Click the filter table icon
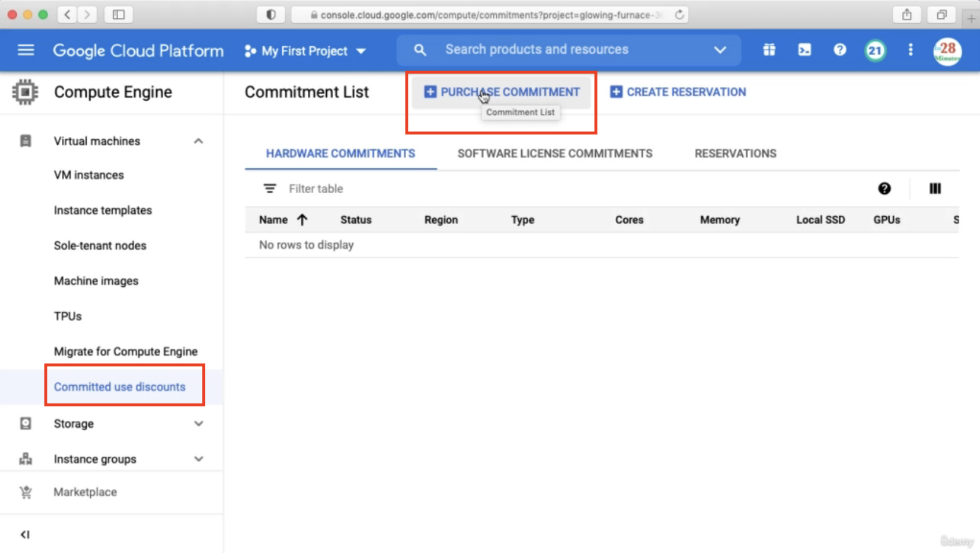The width and height of the screenshot is (980, 554). point(270,189)
